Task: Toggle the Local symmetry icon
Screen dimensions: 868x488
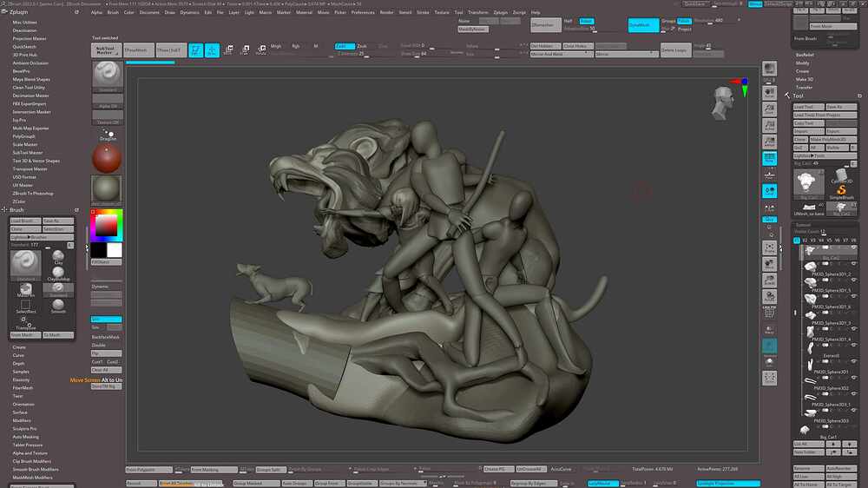Action: click(x=769, y=191)
